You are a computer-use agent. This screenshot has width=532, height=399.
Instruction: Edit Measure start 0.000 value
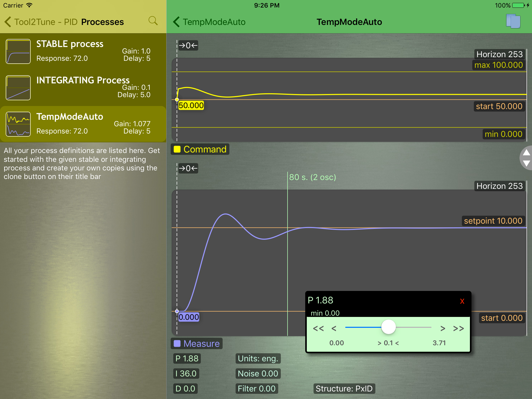tap(502, 318)
